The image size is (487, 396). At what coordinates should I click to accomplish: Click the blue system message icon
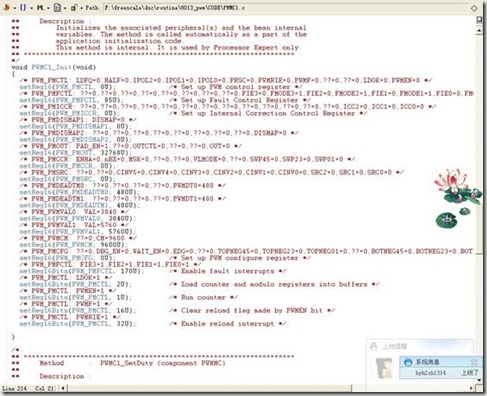click(408, 362)
